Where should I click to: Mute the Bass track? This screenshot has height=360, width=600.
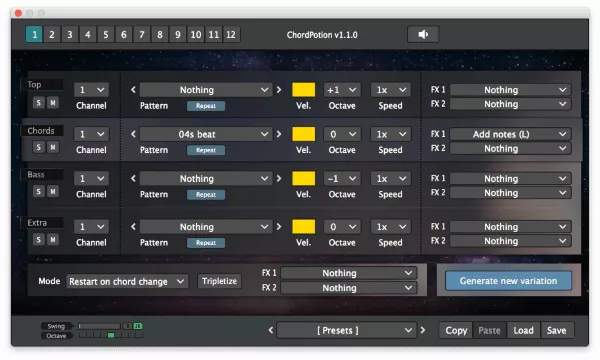[x=53, y=191]
